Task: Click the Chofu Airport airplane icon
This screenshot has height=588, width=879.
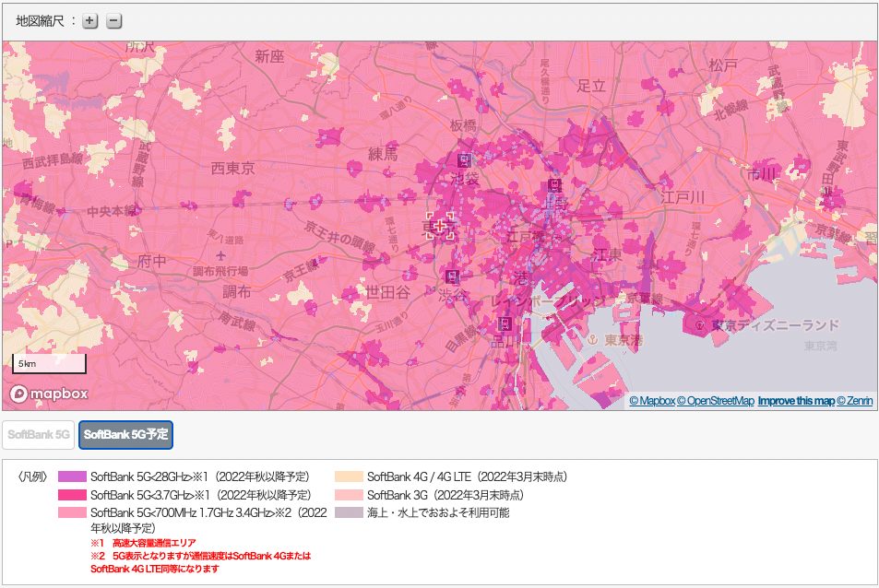Action: tap(220, 255)
